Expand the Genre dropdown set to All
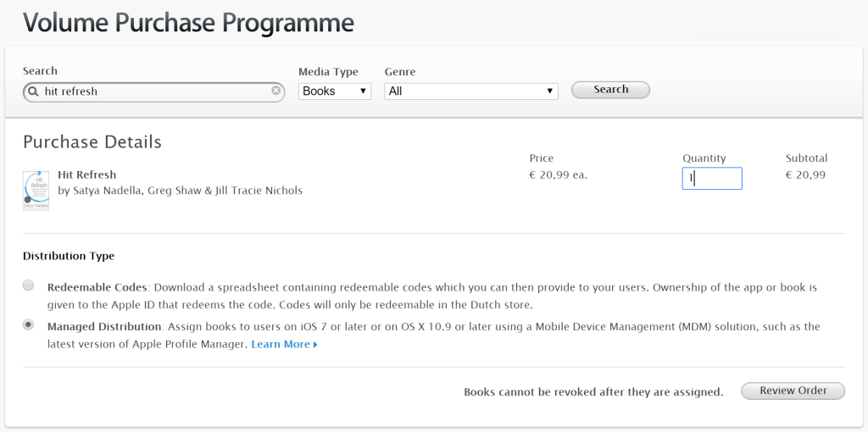Viewport: 868px width, 432px height. click(471, 91)
